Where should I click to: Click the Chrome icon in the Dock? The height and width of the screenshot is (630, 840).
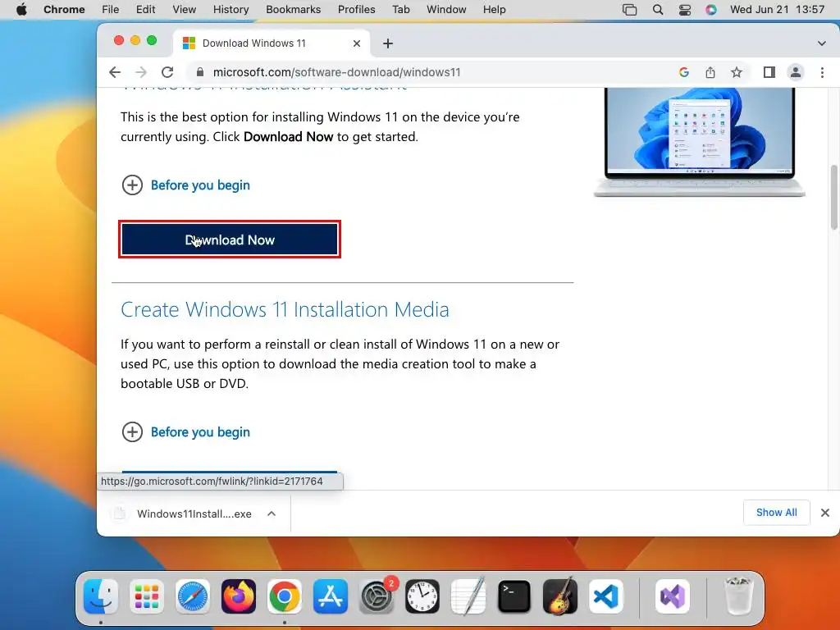285,596
